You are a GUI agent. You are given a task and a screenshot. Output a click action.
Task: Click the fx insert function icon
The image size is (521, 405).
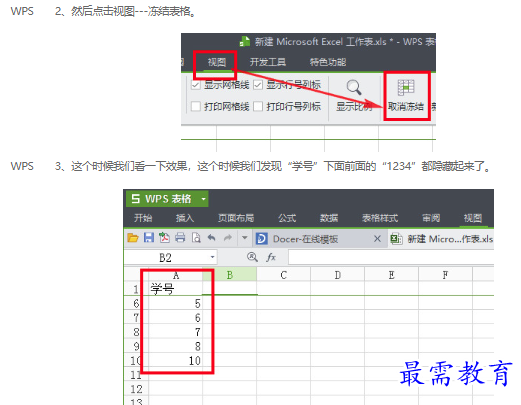(271, 257)
